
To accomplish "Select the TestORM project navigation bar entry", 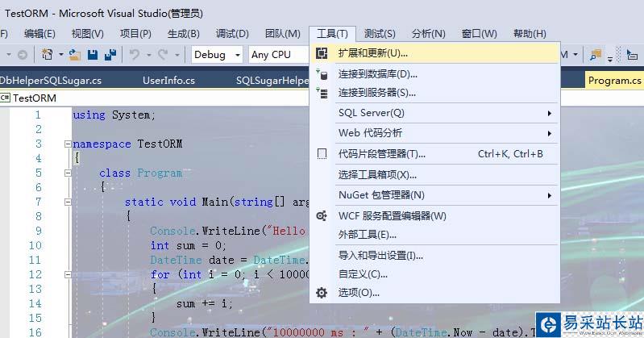I will 35,98.
